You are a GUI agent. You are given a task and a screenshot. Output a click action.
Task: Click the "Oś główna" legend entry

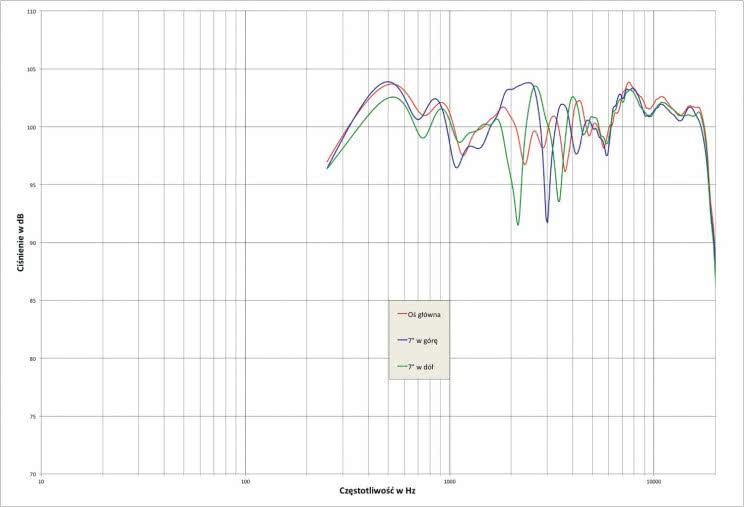click(424, 313)
